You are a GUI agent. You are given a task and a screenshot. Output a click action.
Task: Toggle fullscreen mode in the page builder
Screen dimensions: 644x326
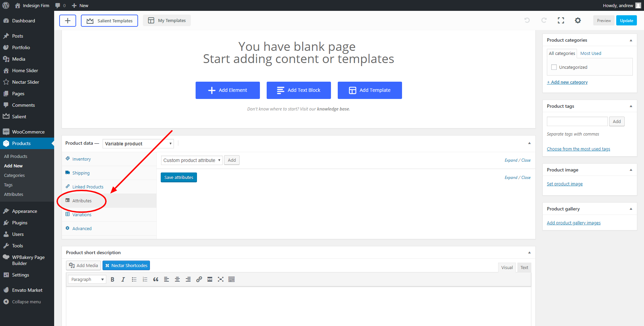tap(561, 20)
